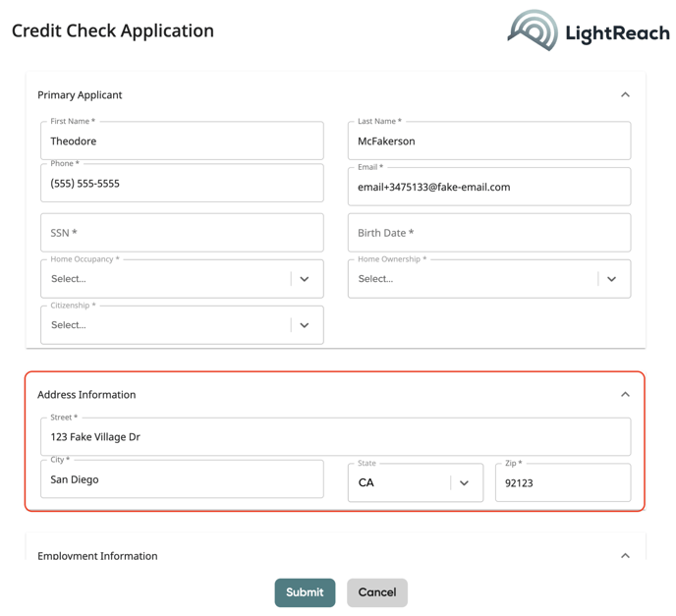The image size is (676, 616).
Task: Click the Street address field
Action: pyautogui.click(x=336, y=436)
